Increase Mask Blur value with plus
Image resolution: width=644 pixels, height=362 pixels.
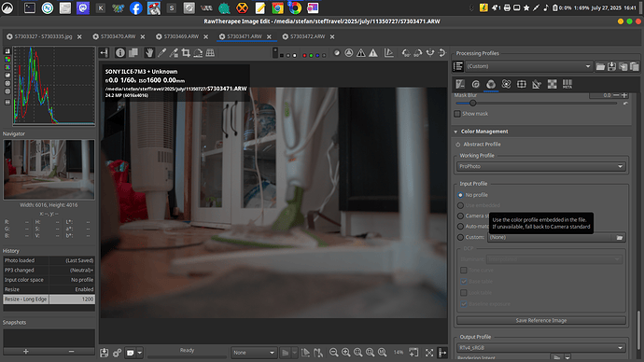tap(624, 95)
